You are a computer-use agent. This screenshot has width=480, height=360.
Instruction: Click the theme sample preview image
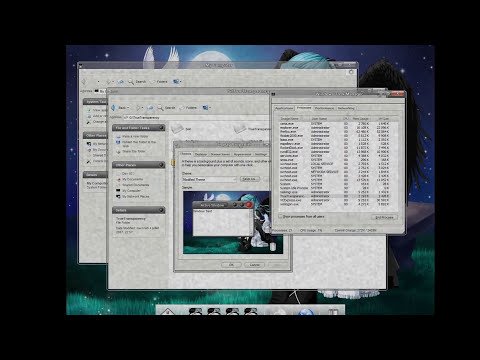pos(233,222)
